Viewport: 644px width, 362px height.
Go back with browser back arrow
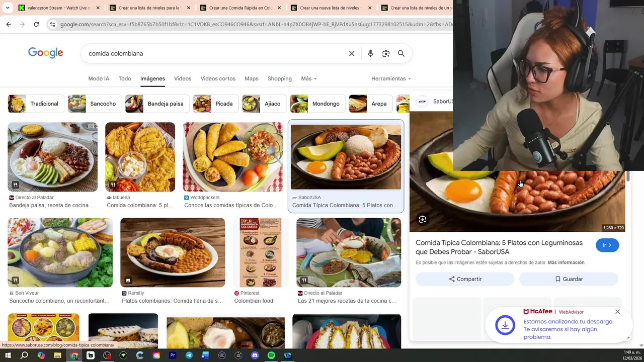click(x=9, y=24)
